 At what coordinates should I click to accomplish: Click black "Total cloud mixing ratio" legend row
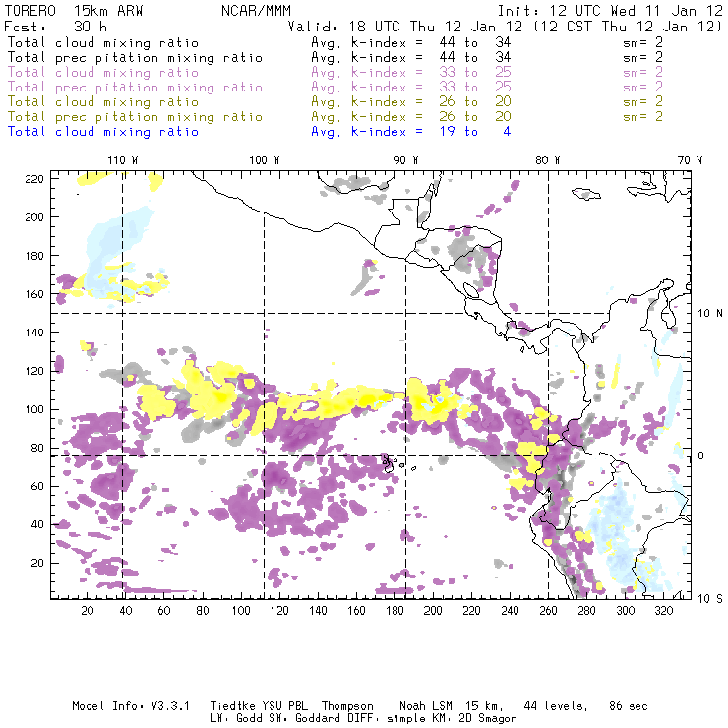(103, 43)
